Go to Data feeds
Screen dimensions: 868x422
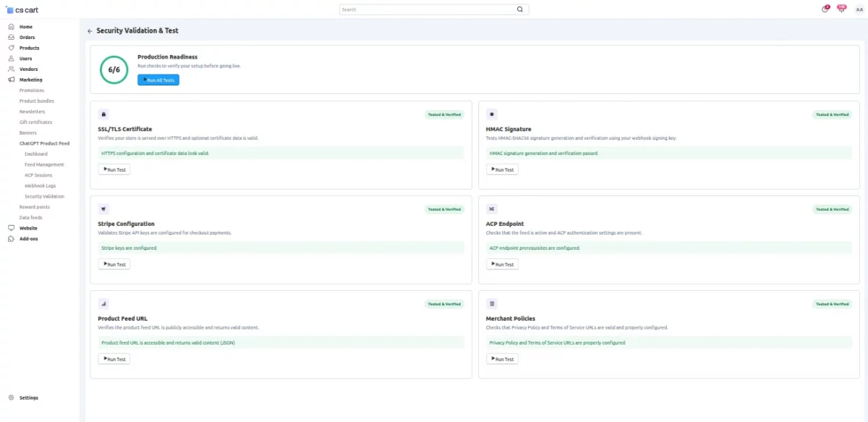pos(31,218)
